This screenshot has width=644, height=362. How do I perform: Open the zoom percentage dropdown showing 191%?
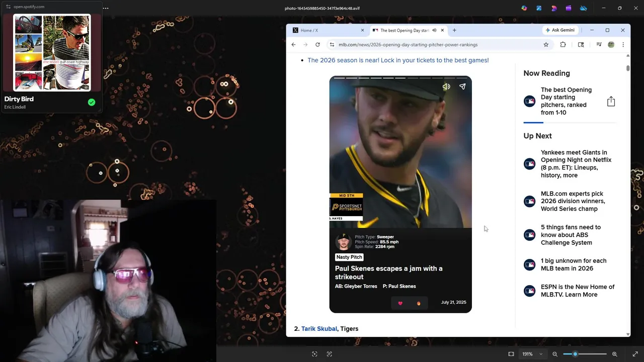coord(532,354)
